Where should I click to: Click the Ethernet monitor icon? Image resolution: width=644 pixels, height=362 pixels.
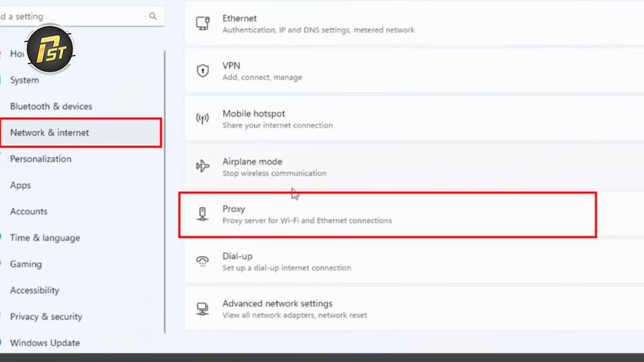(x=203, y=23)
